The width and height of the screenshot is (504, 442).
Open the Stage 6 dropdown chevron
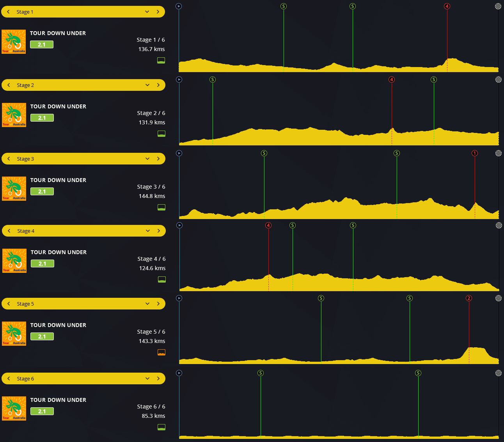click(147, 378)
